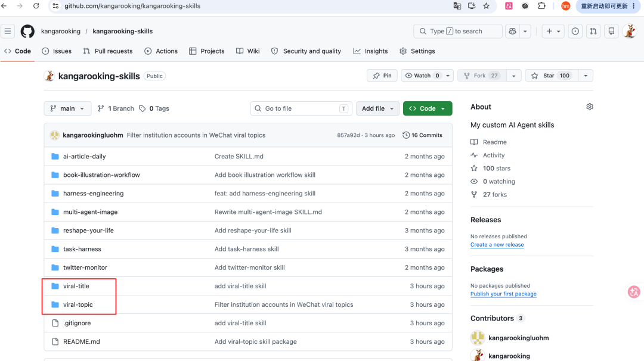Click Create a new release link

click(497, 244)
